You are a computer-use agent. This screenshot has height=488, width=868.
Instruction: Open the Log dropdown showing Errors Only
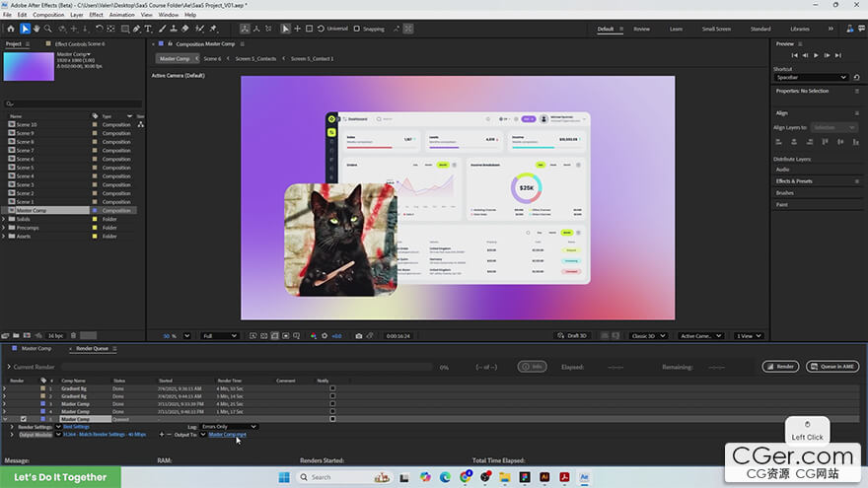tap(229, 427)
